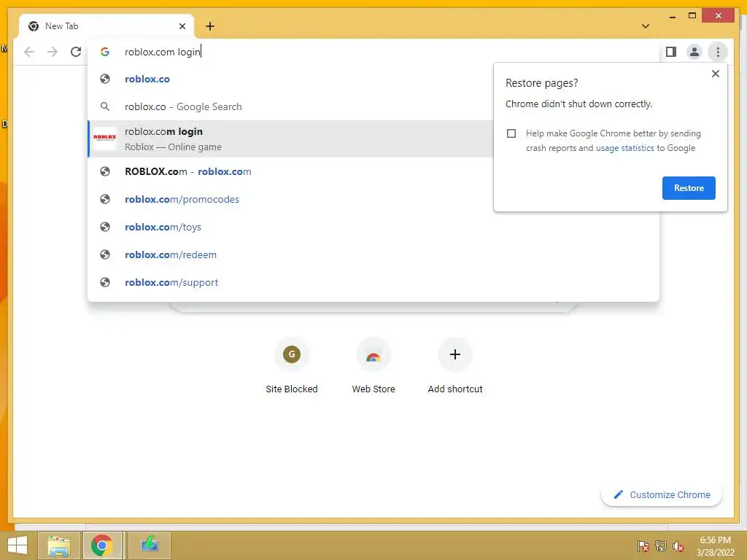747x560 pixels.
Task: Click the globe icon beside roblox.com/support
Action: (x=105, y=282)
